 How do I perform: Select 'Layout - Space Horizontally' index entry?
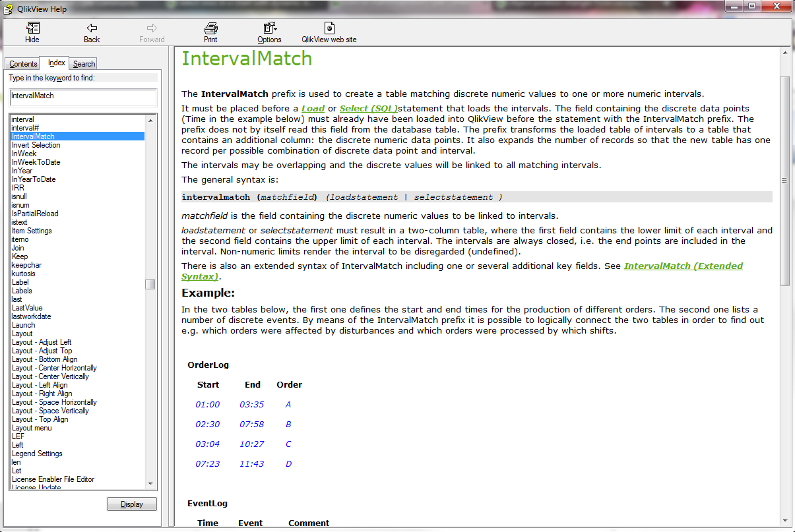54,402
